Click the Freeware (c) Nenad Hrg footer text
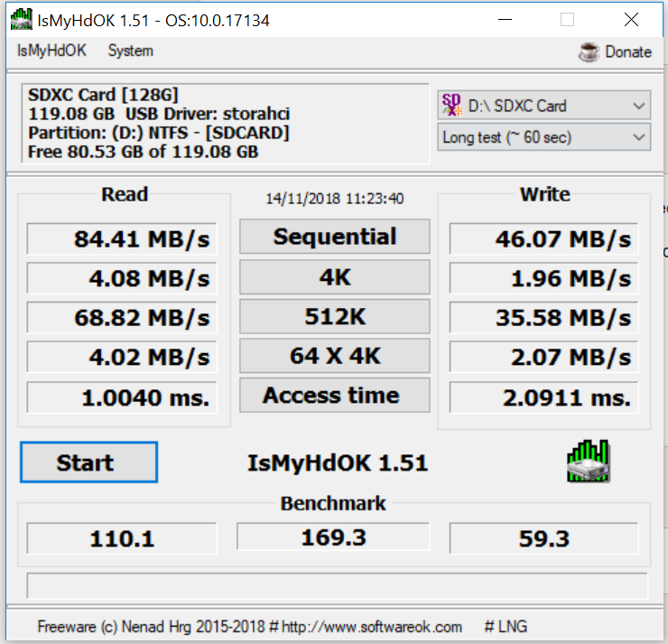Image resolution: width=668 pixels, height=644 pixels. 152,627
